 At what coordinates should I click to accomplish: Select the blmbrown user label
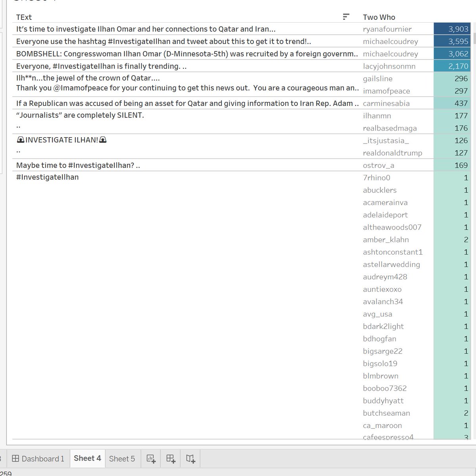tap(380, 376)
